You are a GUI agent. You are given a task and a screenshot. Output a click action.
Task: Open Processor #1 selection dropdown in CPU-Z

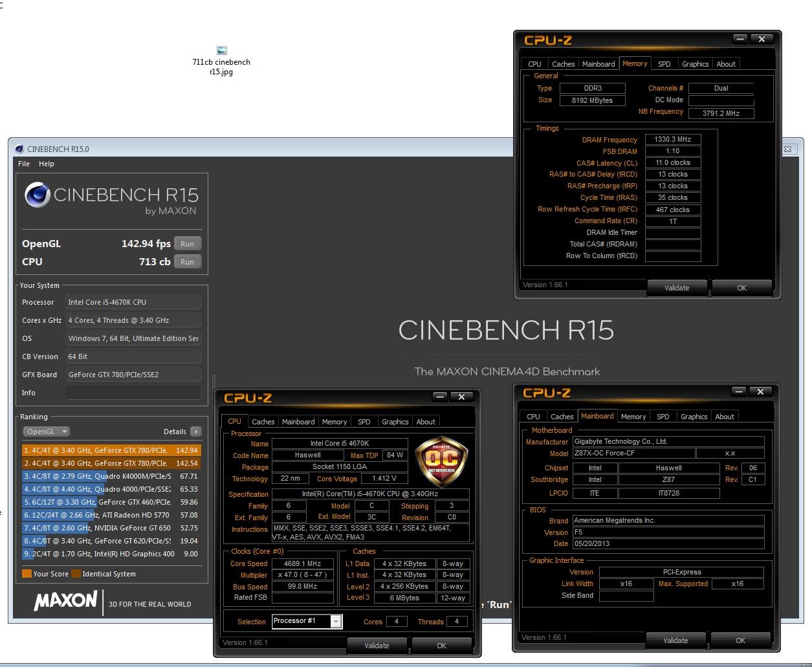(x=307, y=621)
